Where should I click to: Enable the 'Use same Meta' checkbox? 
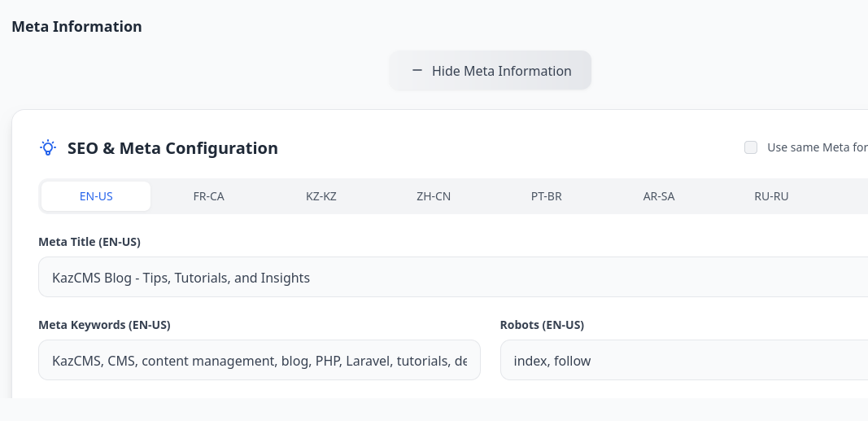(751, 147)
